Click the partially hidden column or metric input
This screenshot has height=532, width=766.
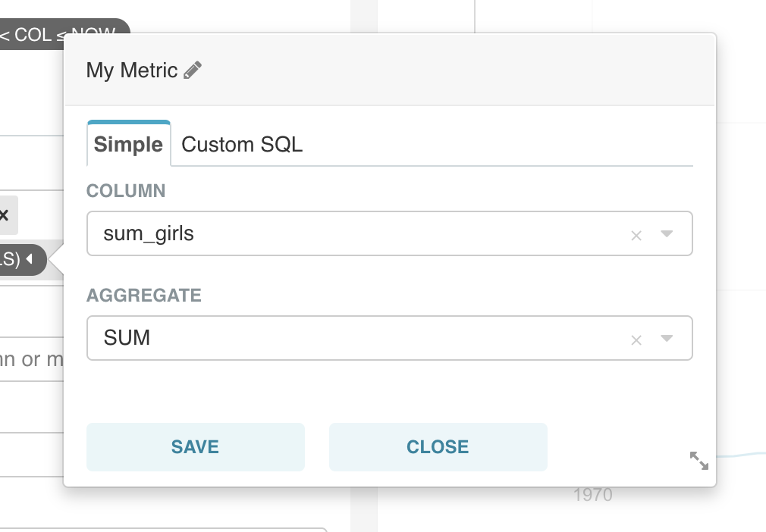coord(30,359)
